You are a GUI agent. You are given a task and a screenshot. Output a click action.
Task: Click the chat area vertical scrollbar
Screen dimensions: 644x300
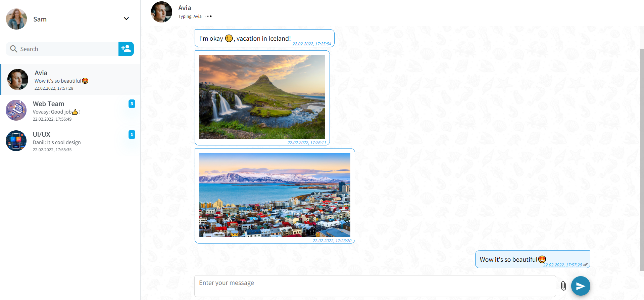642,160
